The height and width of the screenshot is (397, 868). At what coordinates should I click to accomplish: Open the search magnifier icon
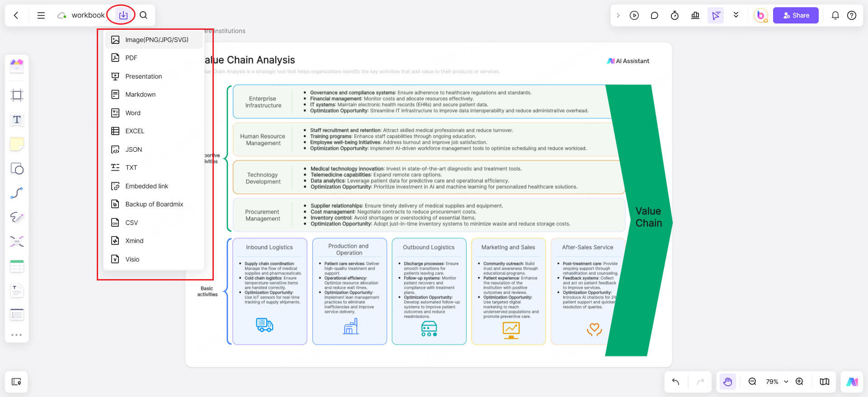(143, 15)
